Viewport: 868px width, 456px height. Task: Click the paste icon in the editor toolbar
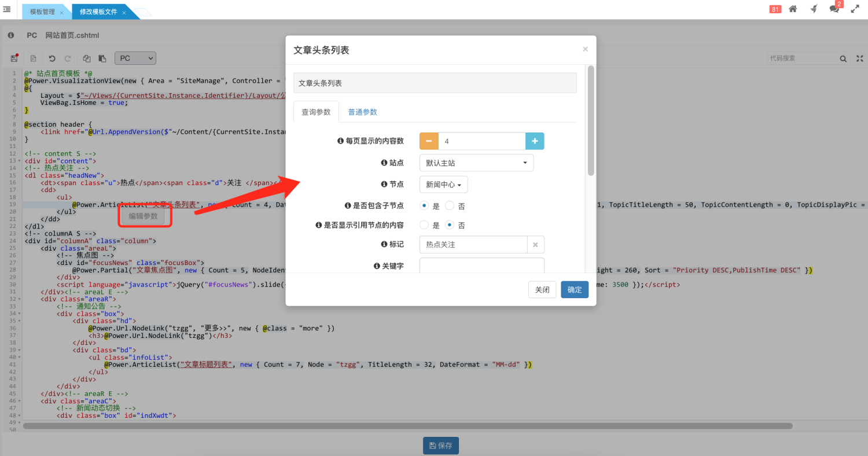102,58
